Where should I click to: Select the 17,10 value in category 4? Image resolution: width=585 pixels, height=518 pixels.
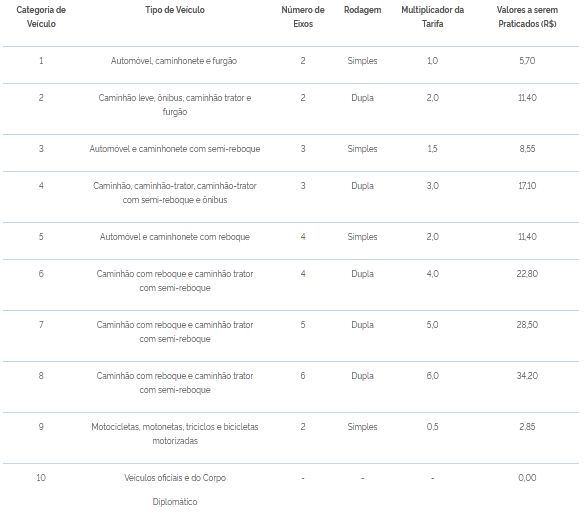[527, 185]
